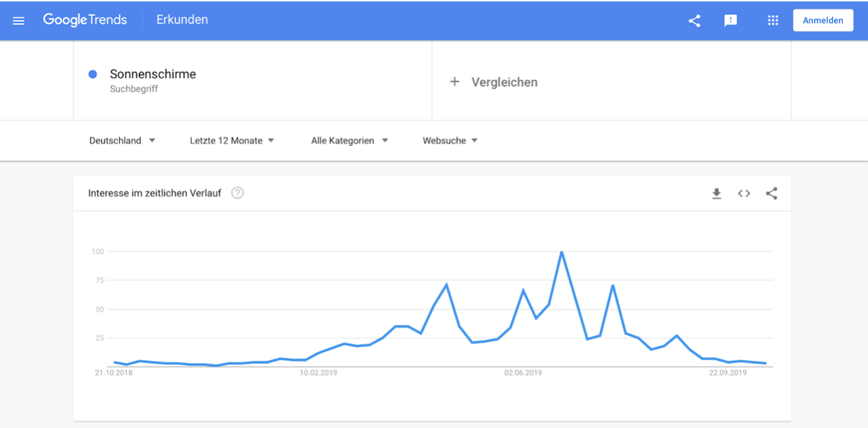This screenshot has width=868, height=428.
Task: Download the chart data as CSV
Action: [716, 193]
